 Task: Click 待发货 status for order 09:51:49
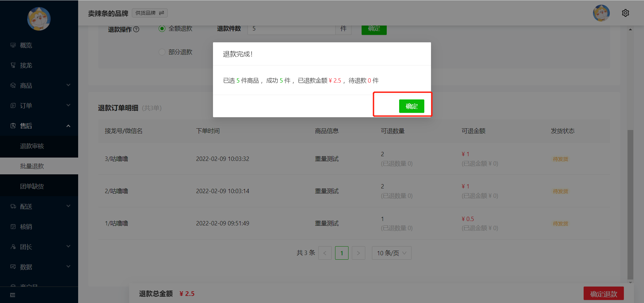pyautogui.click(x=560, y=223)
